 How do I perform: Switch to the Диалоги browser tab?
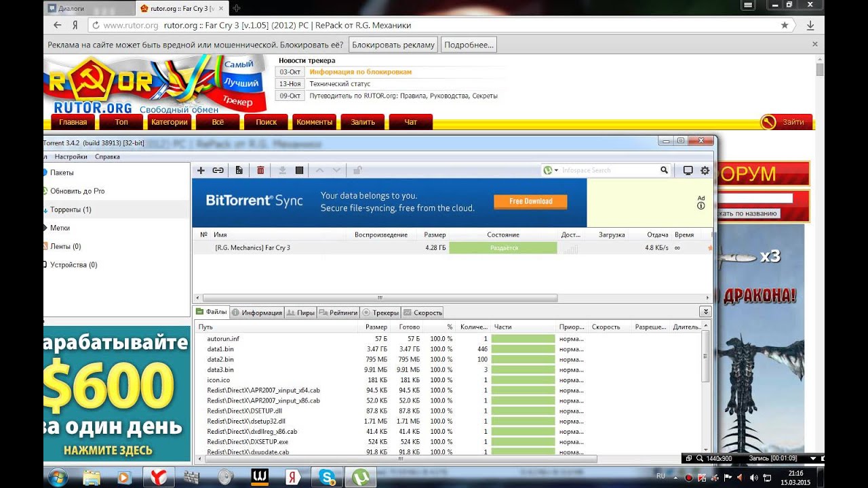(88, 8)
